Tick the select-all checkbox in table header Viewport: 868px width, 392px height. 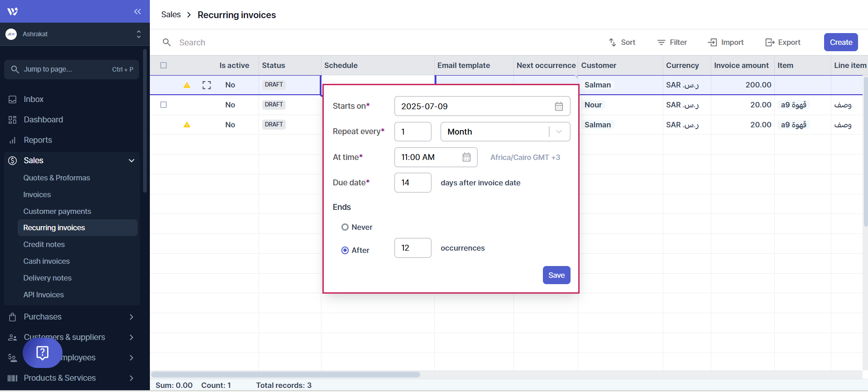click(x=163, y=65)
